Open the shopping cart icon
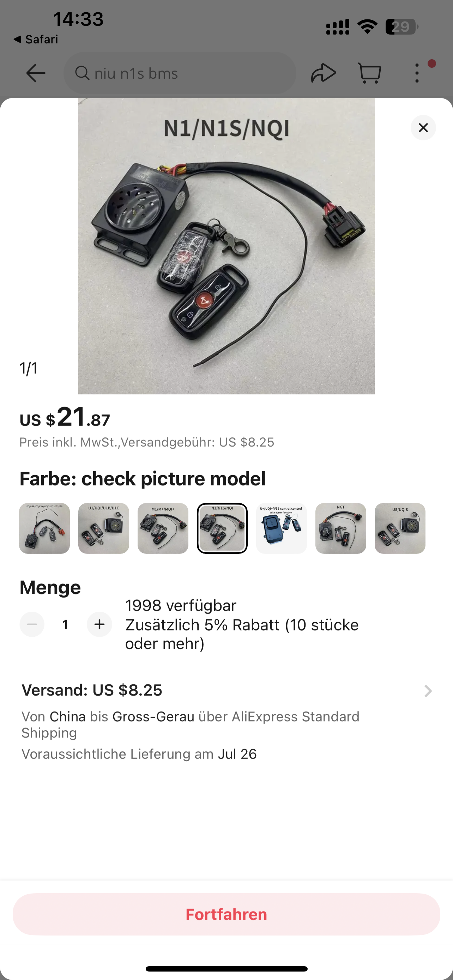The height and width of the screenshot is (980, 453). [x=370, y=73]
